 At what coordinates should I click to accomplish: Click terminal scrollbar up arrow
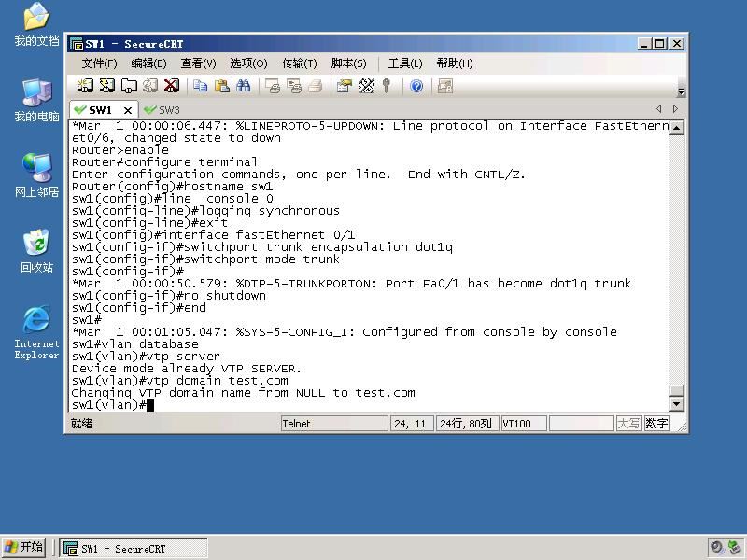[x=676, y=128]
